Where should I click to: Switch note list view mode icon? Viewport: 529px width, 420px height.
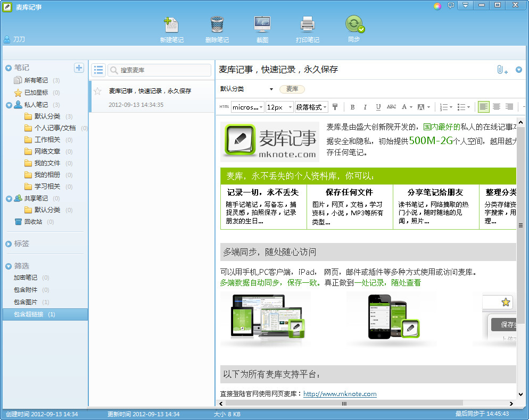(x=98, y=70)
